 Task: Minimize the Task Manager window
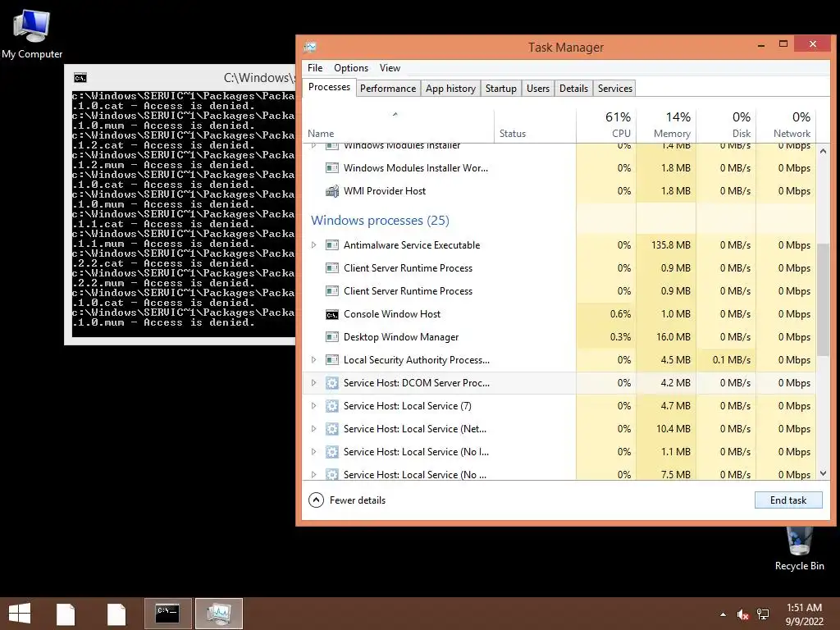pos(761,45)
